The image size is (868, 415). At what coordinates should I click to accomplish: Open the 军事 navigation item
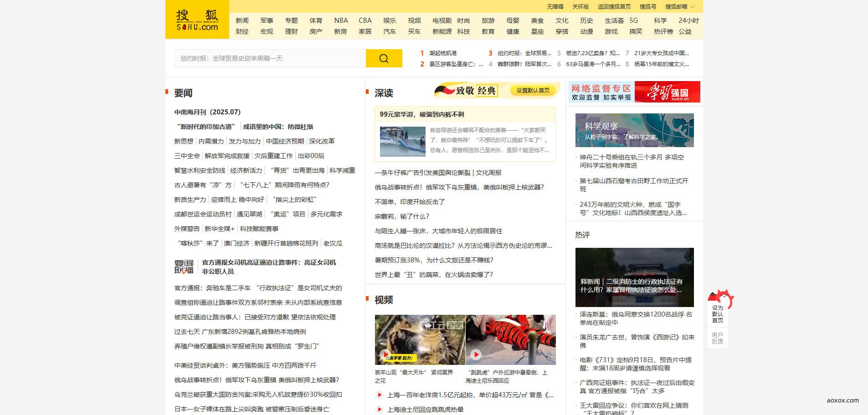267,20
